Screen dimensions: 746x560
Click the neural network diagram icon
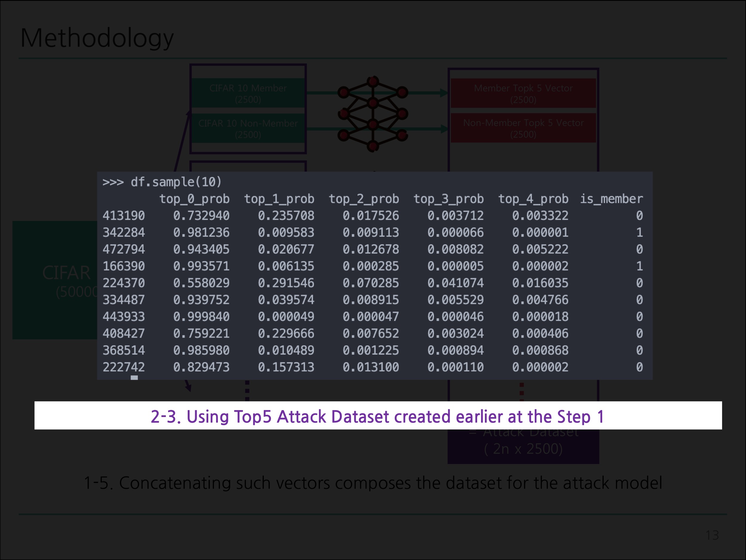[372, 114]
